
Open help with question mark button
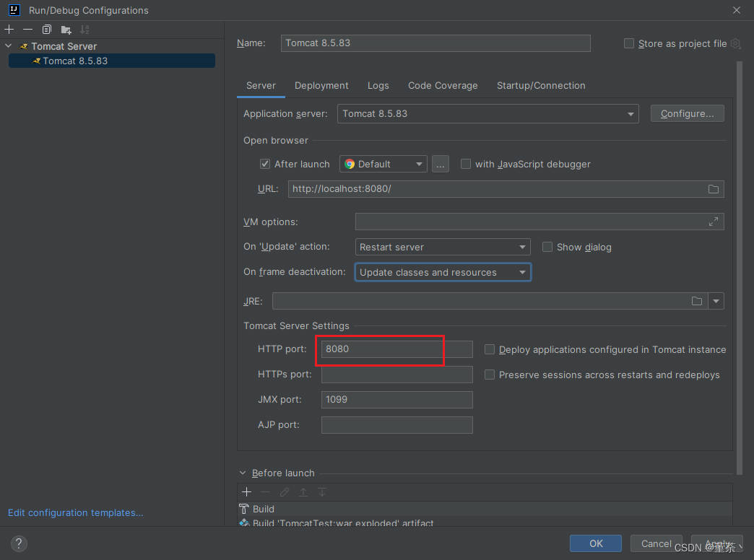point(19,543)
